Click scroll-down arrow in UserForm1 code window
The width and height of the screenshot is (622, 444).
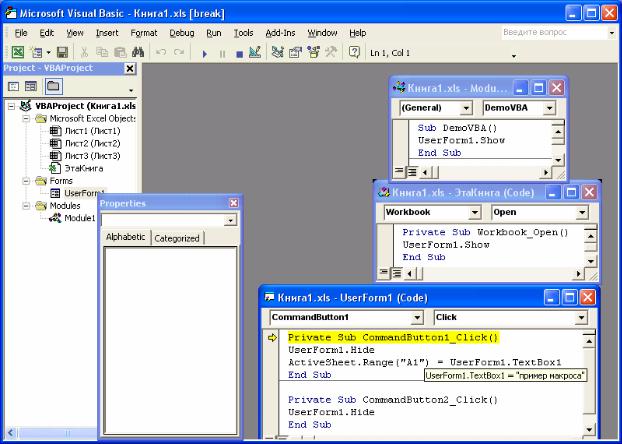click(589, 430)
